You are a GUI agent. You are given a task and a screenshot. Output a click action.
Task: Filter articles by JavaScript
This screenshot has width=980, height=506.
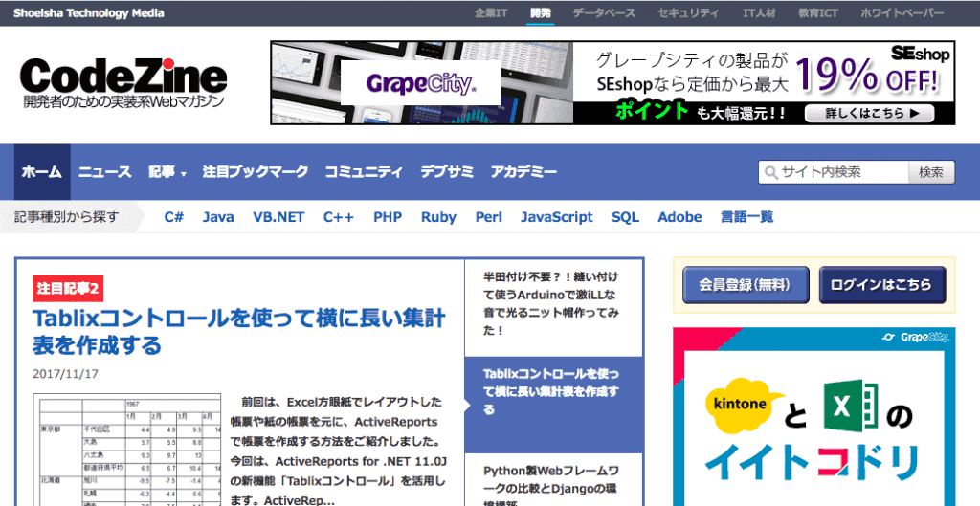point(556,217)
